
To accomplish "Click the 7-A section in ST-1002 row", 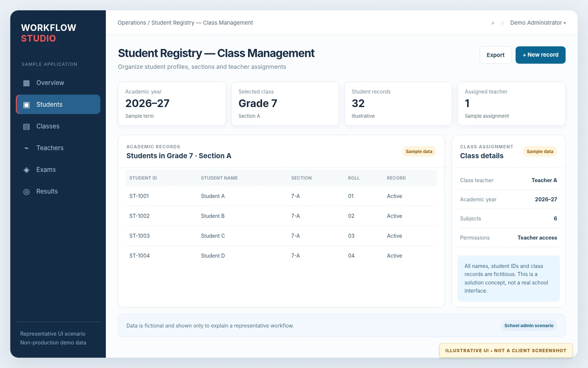I will 295,216.
